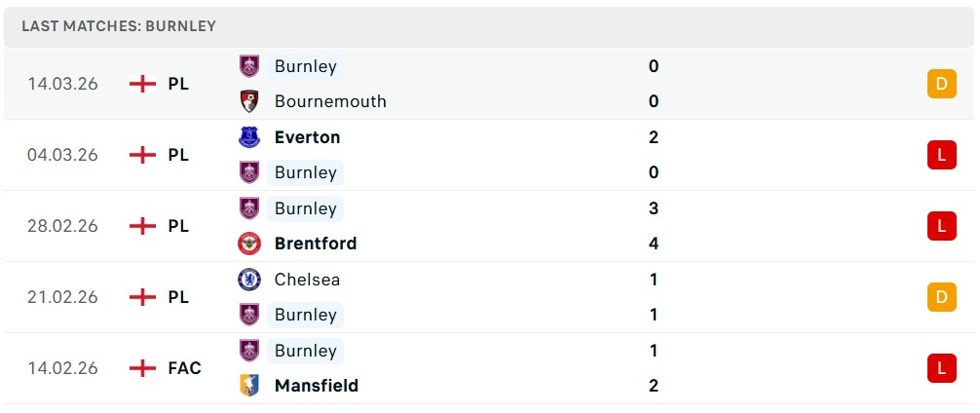Image resolution: width=980 pixels, height=413 pixels.
Task: Click England flag in the 04.03.26 row
Action: pos(142,155)
